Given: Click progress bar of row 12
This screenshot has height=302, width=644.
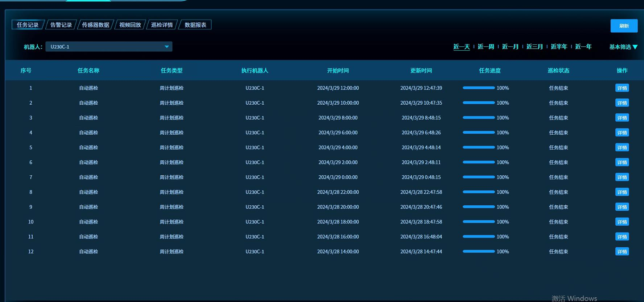Looking at the screenshot, I should click(479, 251).
